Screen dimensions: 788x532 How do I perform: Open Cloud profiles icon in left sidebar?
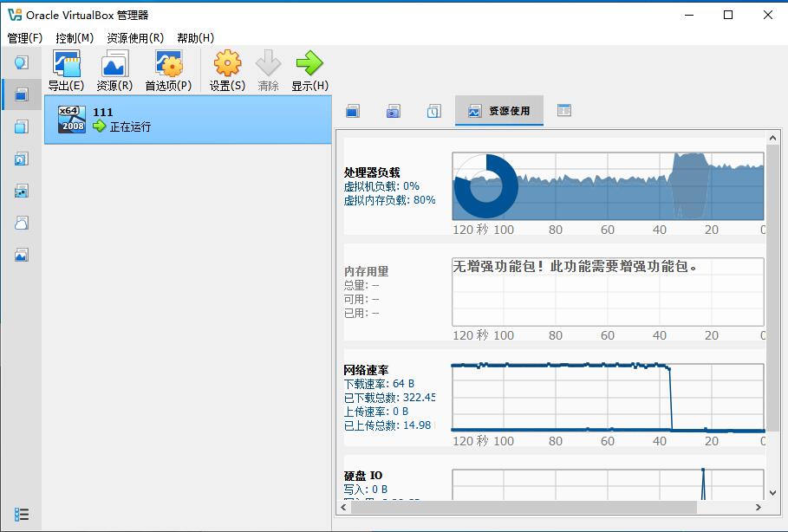pos(21,223)
